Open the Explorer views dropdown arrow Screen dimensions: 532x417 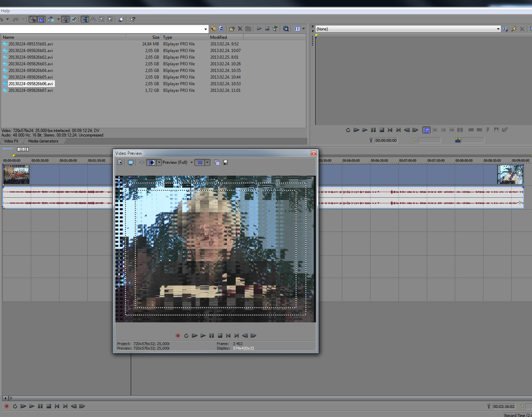303,29
